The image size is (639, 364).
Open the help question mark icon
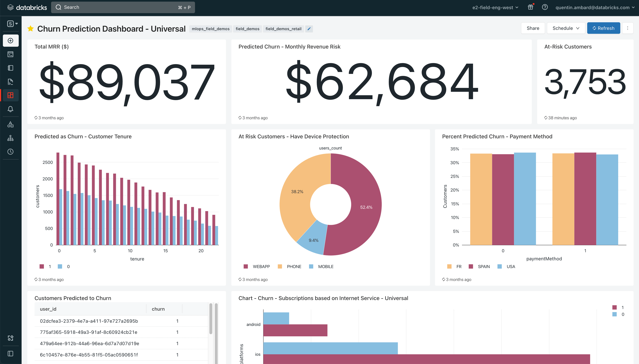point(545,7)
